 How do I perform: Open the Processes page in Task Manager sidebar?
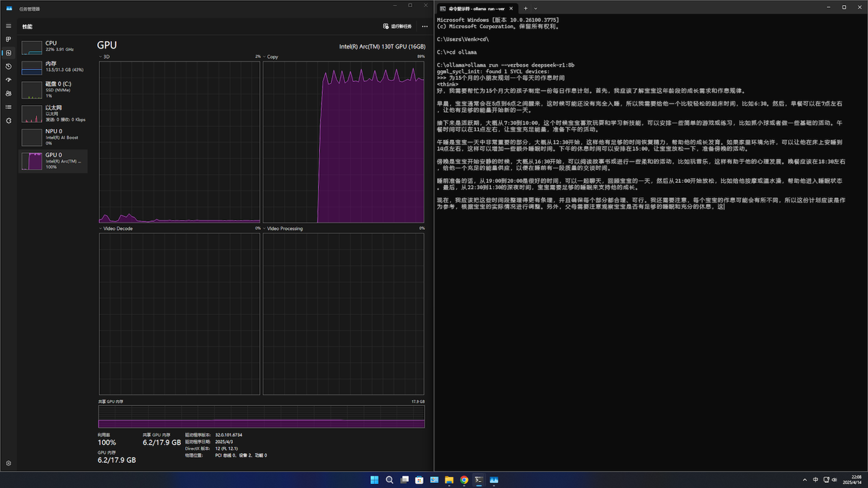8,40
